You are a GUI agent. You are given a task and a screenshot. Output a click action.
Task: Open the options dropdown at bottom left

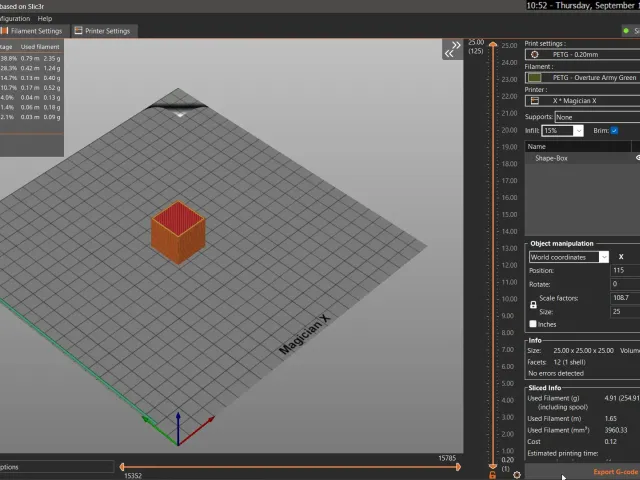(x=56, y=467)
